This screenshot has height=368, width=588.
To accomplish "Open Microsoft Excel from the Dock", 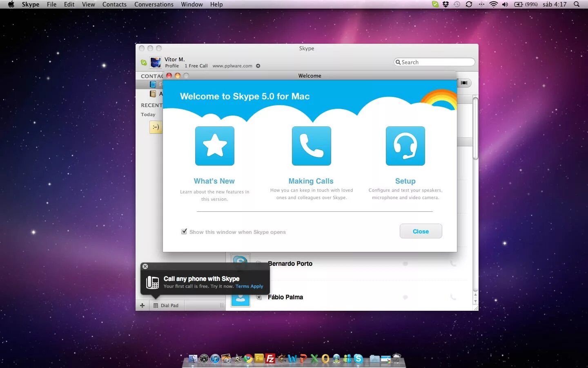I will tap(314, 359).
